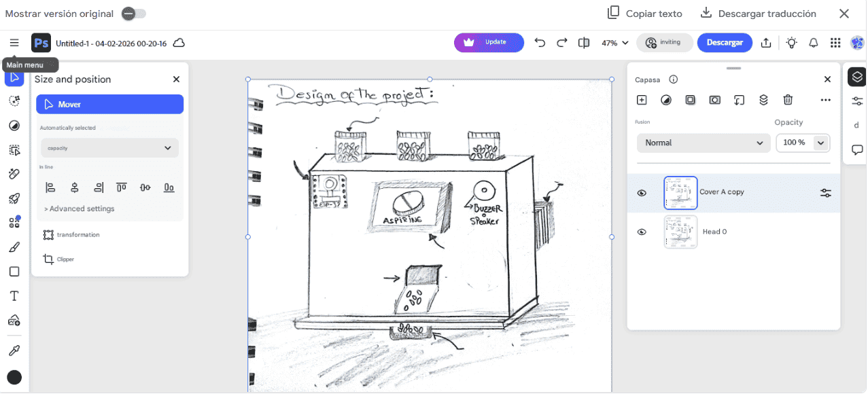
Task: Click the Photoshop Ps logo
Action: (41, 43)
